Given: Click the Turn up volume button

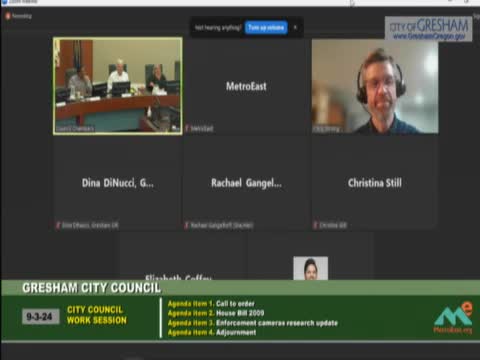Looking at the screenshot, I should pos(266,27).
